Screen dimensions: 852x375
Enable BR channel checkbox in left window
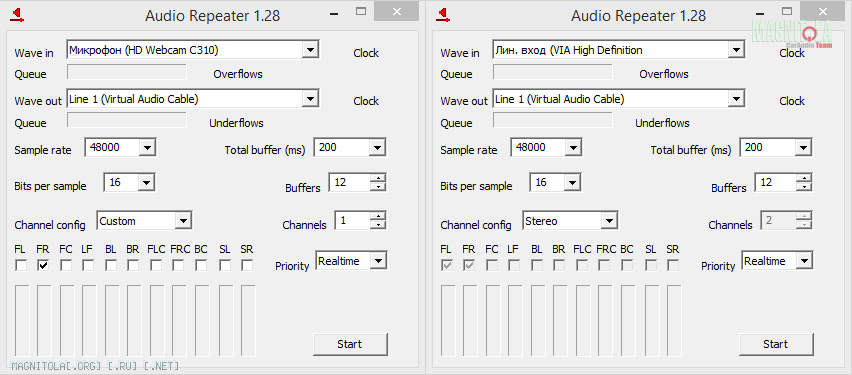coord(133,266)
